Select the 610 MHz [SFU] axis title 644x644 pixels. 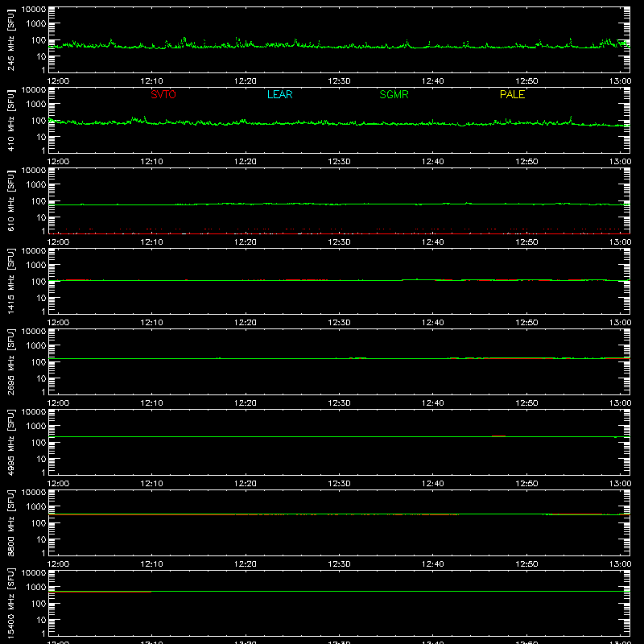(11, 200)
